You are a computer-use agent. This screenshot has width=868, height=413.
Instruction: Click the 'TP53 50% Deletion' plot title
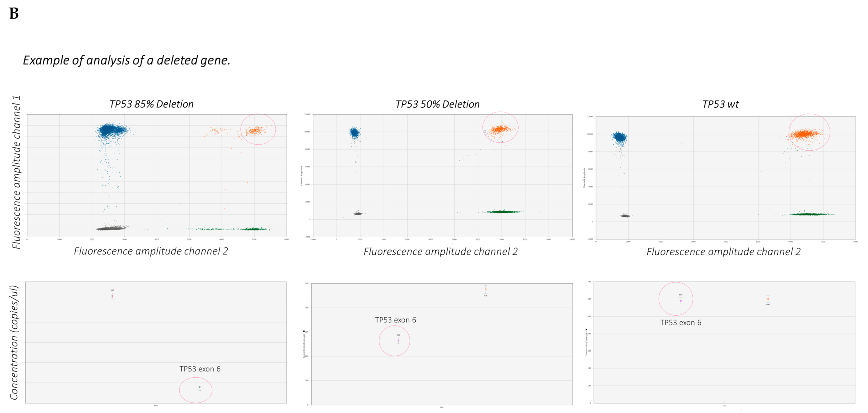click(437, 104)
